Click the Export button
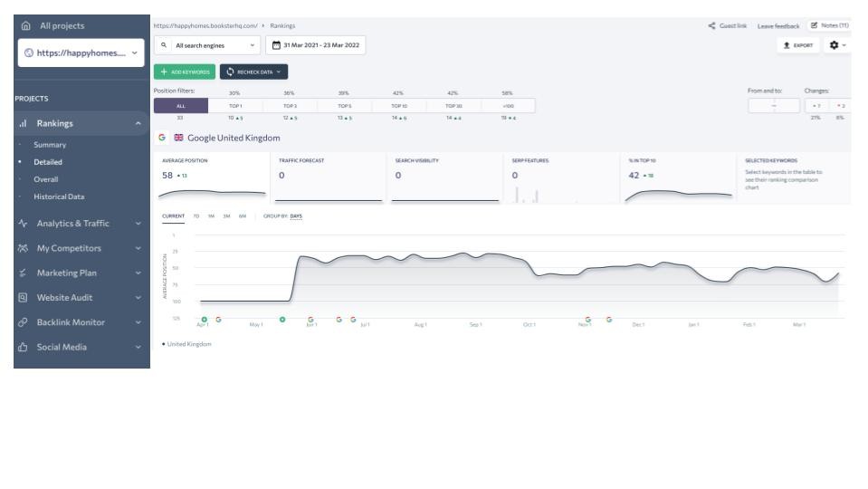Screen dimensions: 868x489 coord(797,44)
